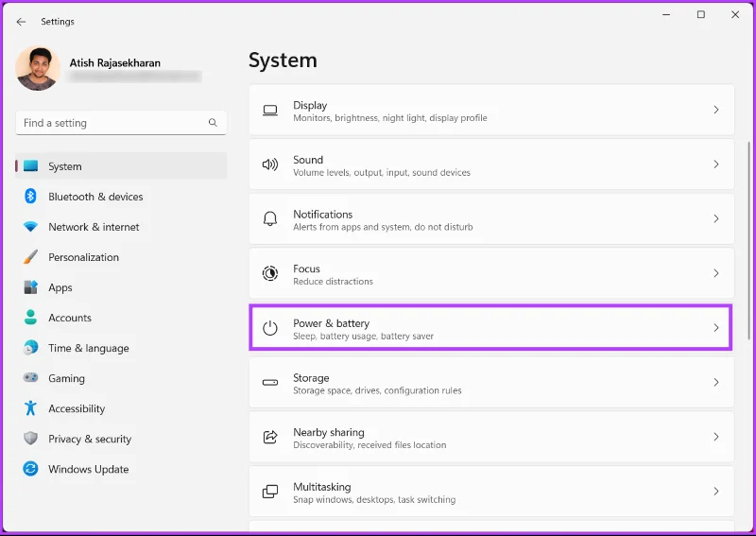Click the user profile avatar picture

click(38, 68)
